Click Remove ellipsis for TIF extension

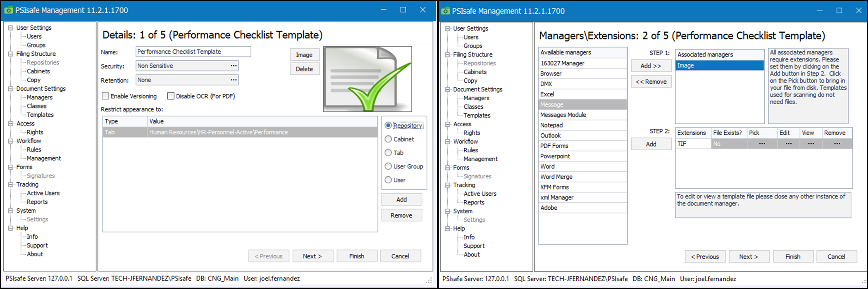point(837,144)
